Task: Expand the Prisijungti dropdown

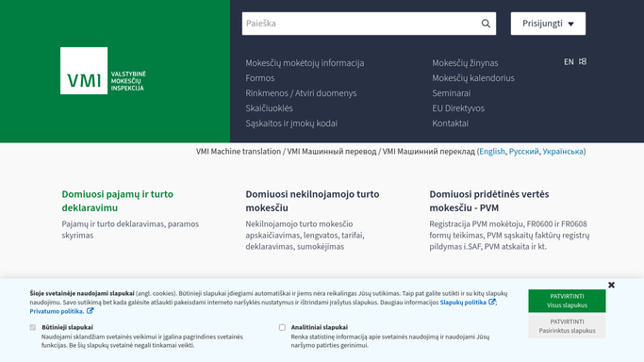Action: tap(548, 24)
